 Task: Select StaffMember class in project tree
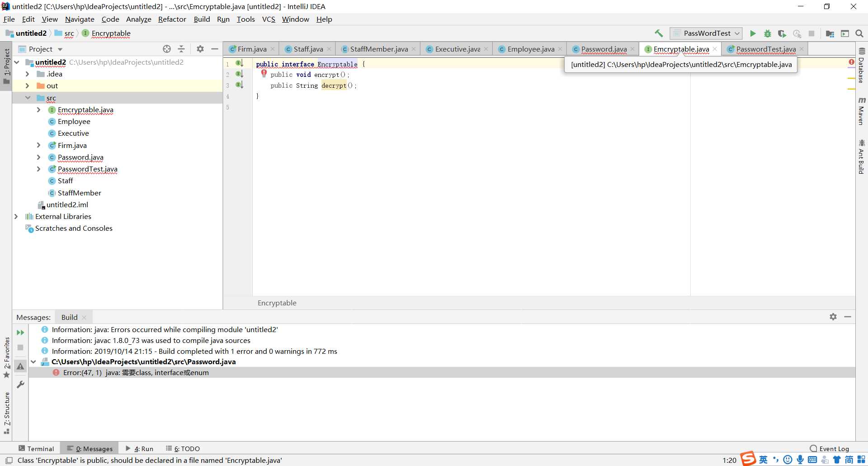click(79, 193)
